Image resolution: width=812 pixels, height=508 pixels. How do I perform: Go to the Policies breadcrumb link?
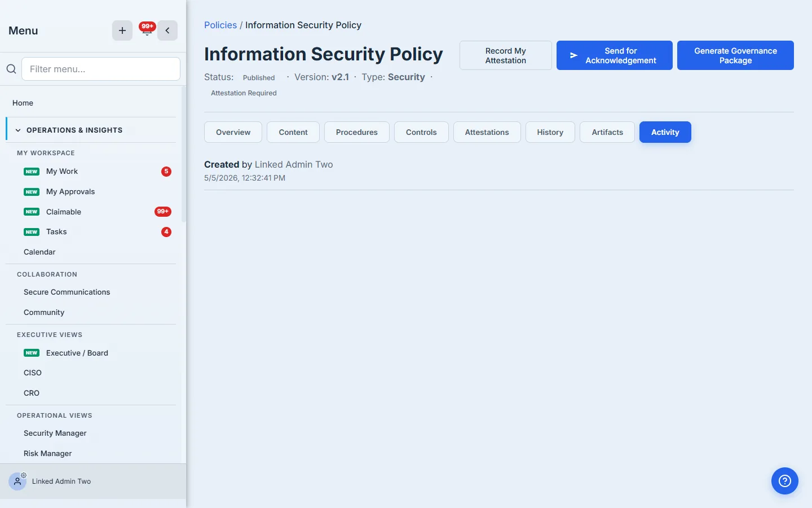coord(220,25)
